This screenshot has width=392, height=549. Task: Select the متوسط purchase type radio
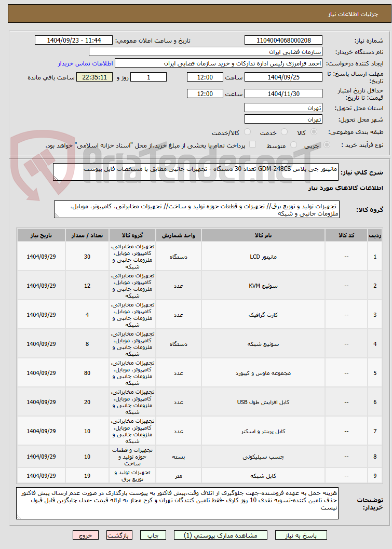click(x=294, y=145)
